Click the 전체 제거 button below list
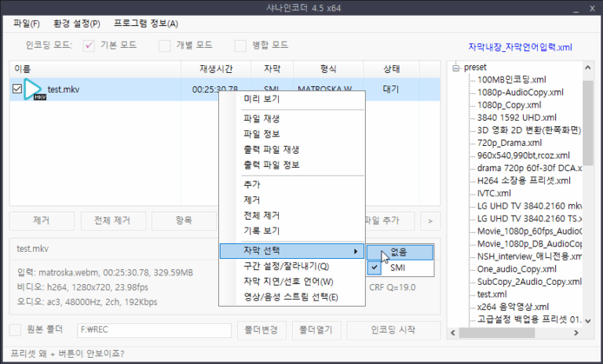Image resolution: width=603 pixels, height=364 pixels. coord(113,220)
